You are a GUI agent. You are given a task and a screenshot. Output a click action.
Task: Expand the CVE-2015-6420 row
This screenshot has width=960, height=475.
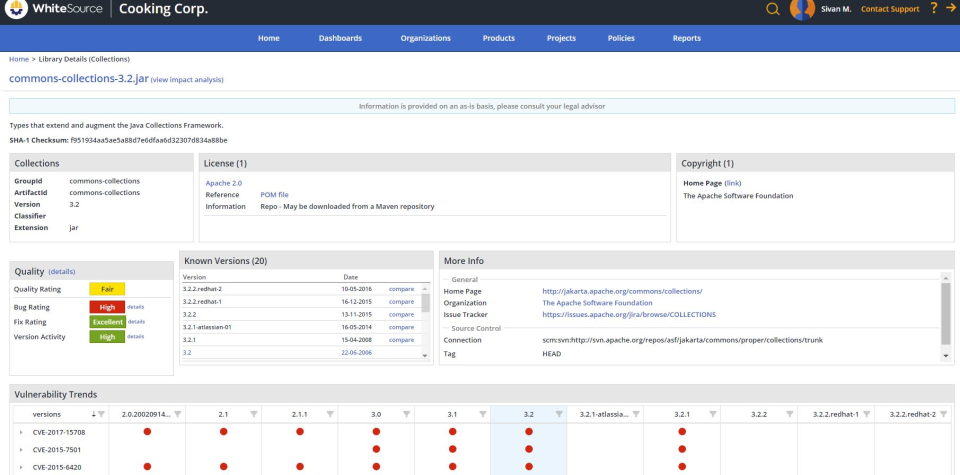(x=21, y=467)
